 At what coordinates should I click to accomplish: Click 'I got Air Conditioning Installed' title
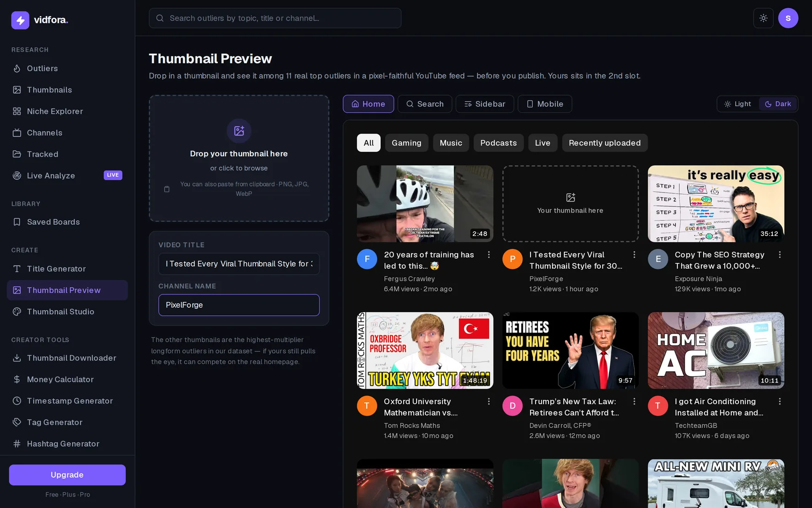[x=719, y=407]
